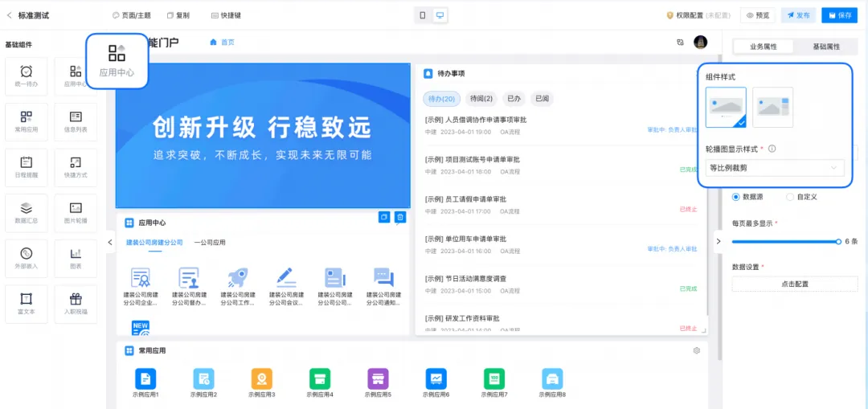The height and width of the screenshot is (409, 868).
Task: Switch to mobile device view
Action: coord(423,15)
